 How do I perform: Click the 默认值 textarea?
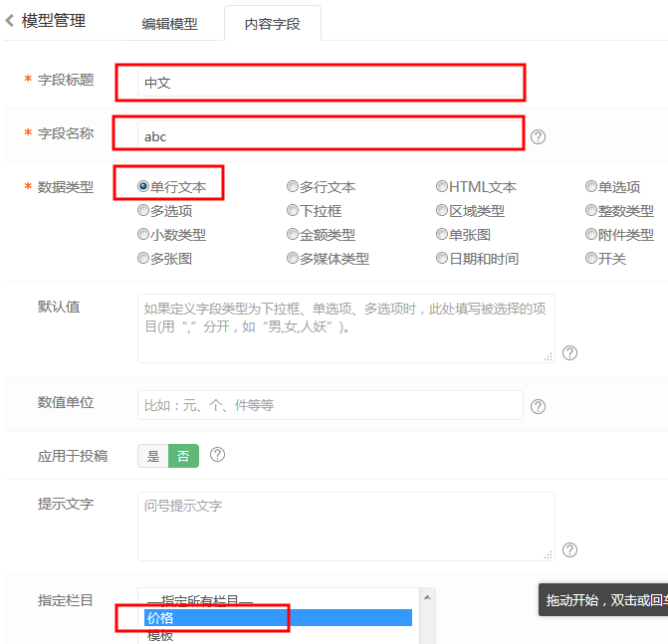pyautogui.click(x=345, y=328)
